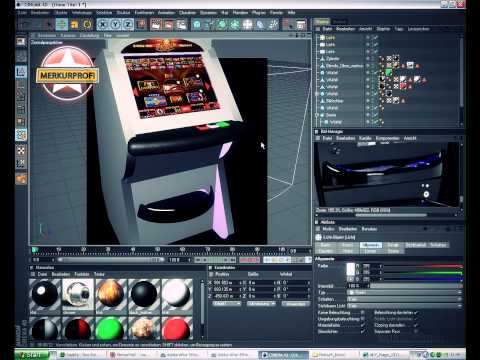Toggle the X axis lock
The image size is (480, 360).
coord(103,24)
